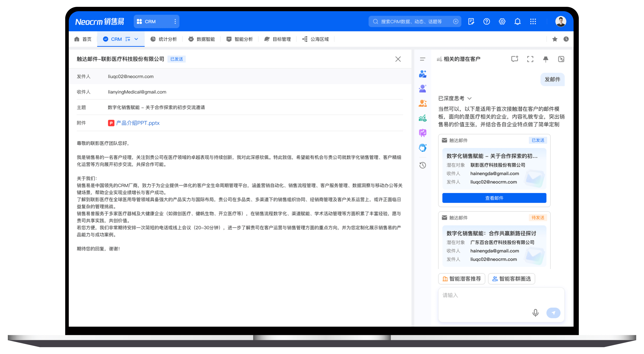Click the microphone voice input icon
The width and height of the screenshot is (644, 354).
coord(535,313)
